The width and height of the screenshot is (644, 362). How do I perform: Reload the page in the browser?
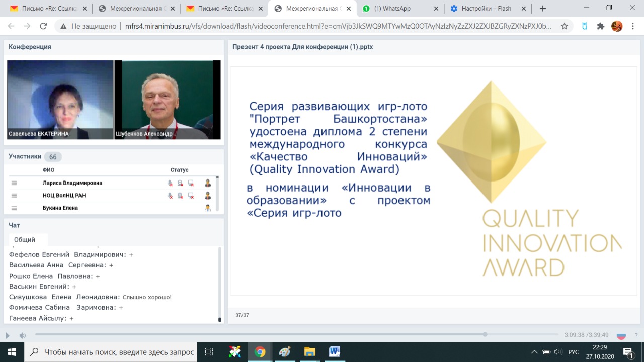(x=43, y=26)
